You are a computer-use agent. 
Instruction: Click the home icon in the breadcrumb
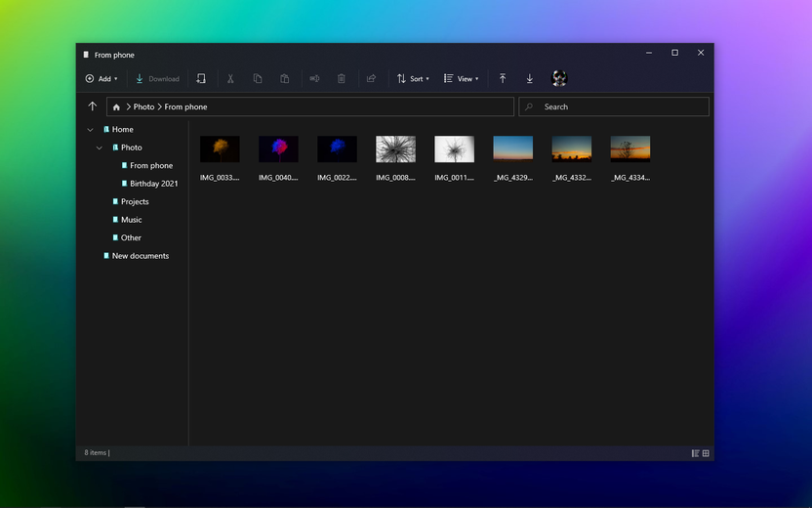click(x=116, y=106)
